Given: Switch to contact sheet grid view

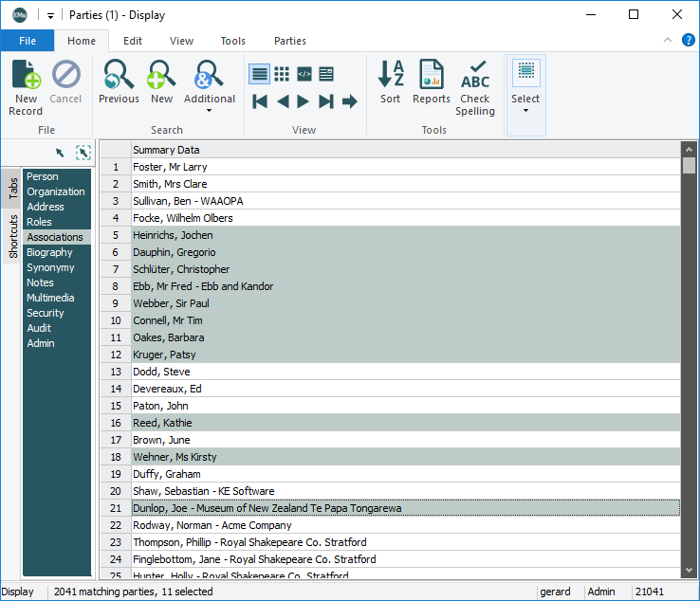Looking at the screenshot, I should (282, 73).
